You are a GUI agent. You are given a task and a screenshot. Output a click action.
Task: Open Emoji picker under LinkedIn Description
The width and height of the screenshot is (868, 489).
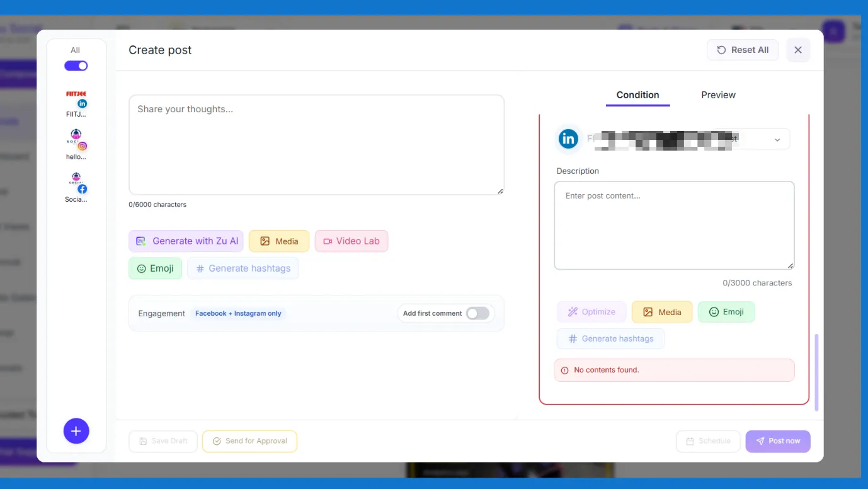point(726,312)
